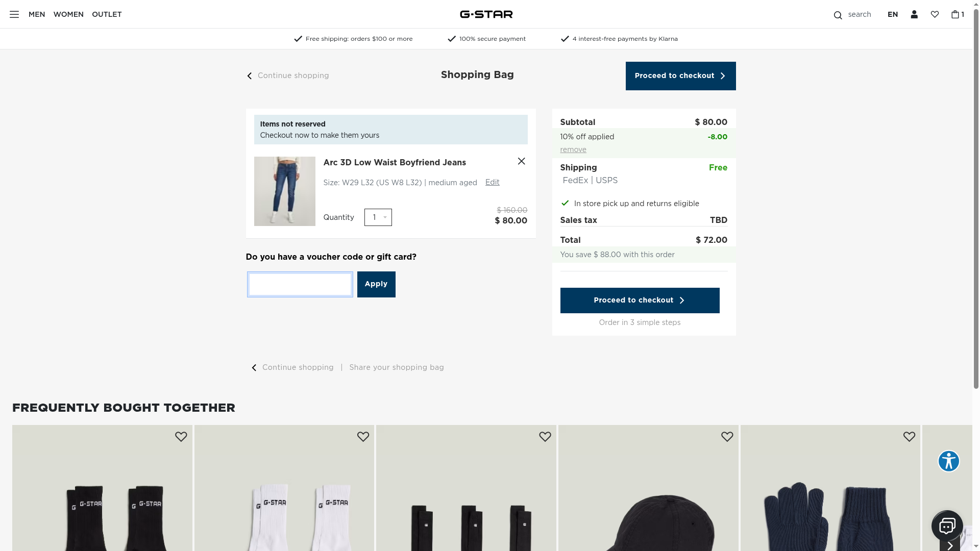The image size is (980, 551).
Task: Open the OUTLET menu
Action: [107, 14]
